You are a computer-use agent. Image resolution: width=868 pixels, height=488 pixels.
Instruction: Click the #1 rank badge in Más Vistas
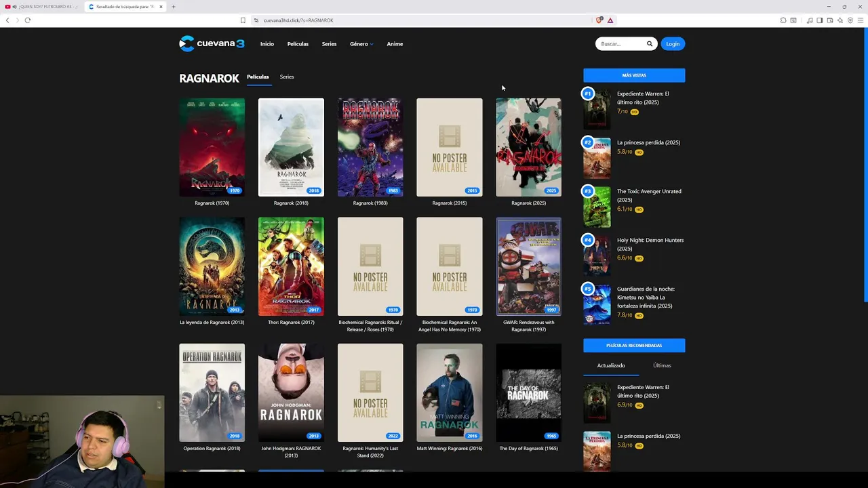[x=588, y=94]
